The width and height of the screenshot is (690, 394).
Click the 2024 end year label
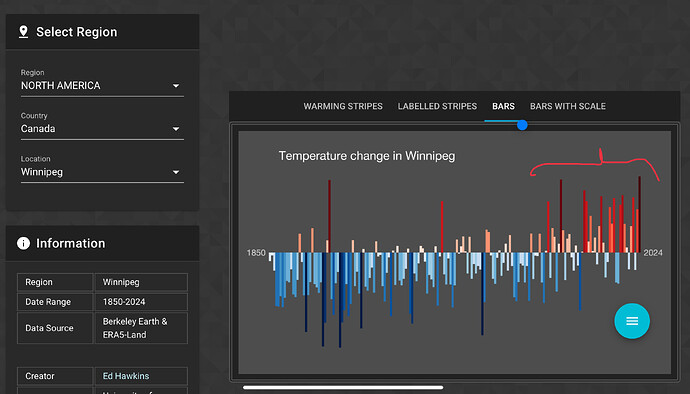(x=653, y=253)
